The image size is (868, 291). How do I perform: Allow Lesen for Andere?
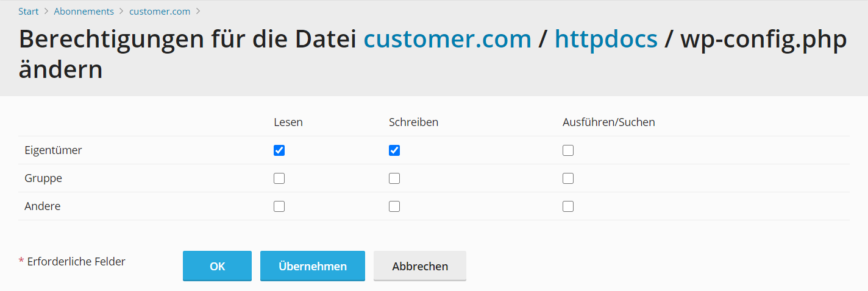(279, 206)
